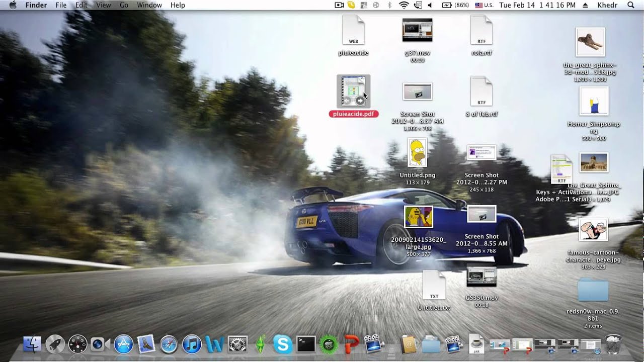Launch Safari compass icon in Dock
The height and width of the screenshot is (362, 644).
[169, 344]
